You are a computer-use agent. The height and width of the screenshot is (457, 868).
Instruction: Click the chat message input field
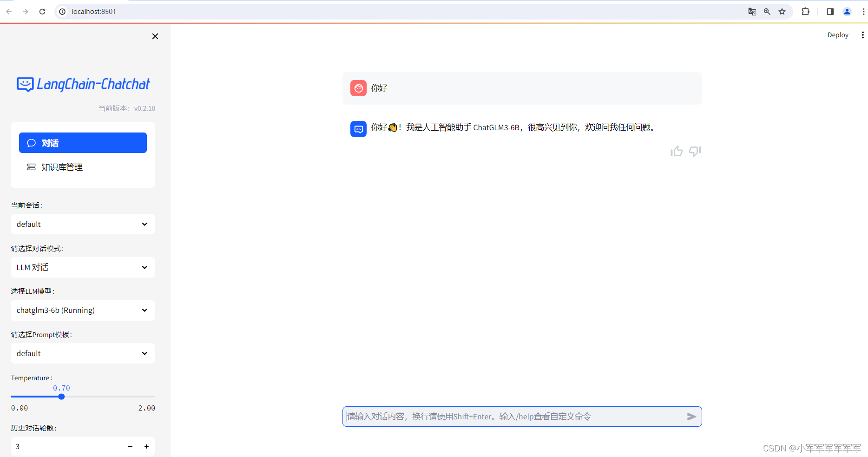pos(511,417)
